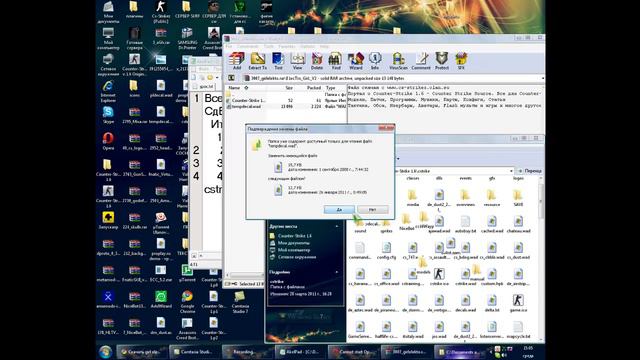The height and width of the screenshot is (360, 640).
Task: Open the Commands menu in WinRAR
Action: click(248, 46)
